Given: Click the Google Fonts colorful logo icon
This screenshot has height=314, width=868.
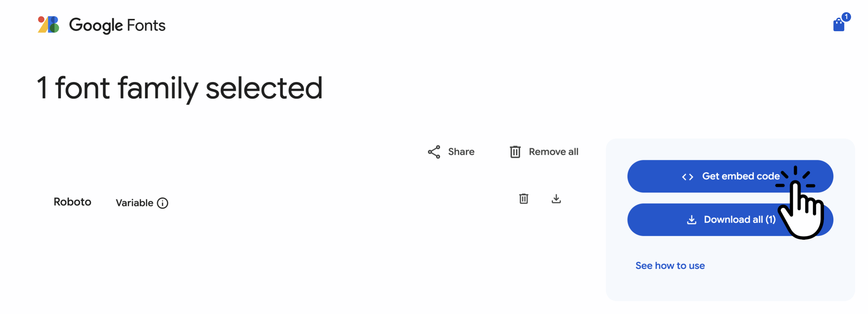Looking at the screenshot, I should tap(48, 24).
